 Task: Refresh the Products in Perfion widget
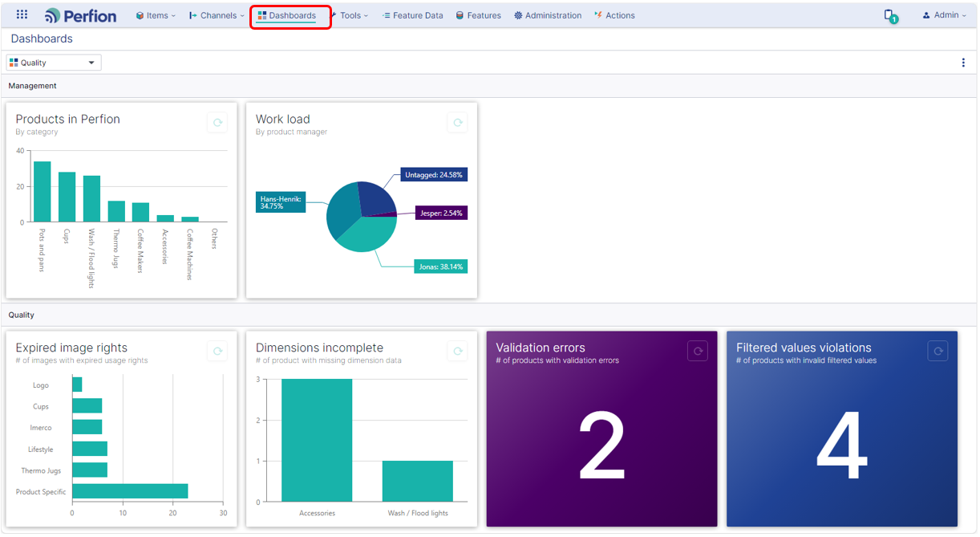tap(217, 123)
